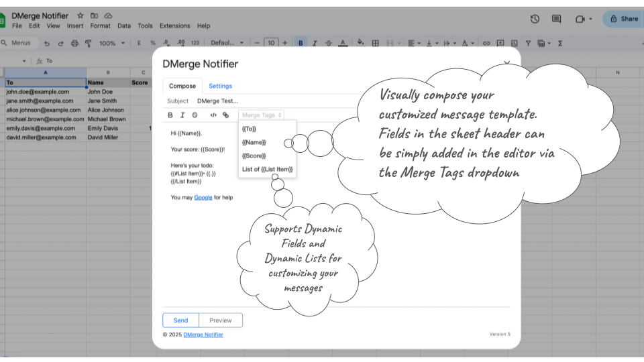The height and width of the screenshot is (362, 644).
Task: Open the cell borders tool
Action: tap(376, 43)
